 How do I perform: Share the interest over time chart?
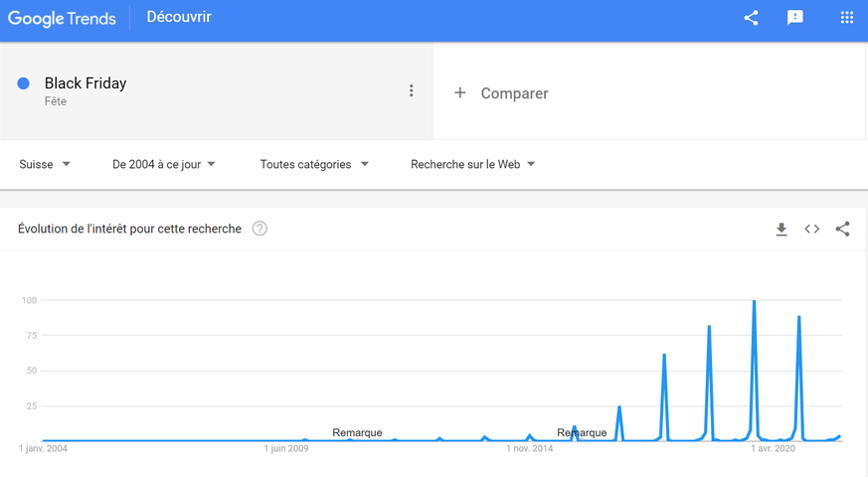[843, 230]
